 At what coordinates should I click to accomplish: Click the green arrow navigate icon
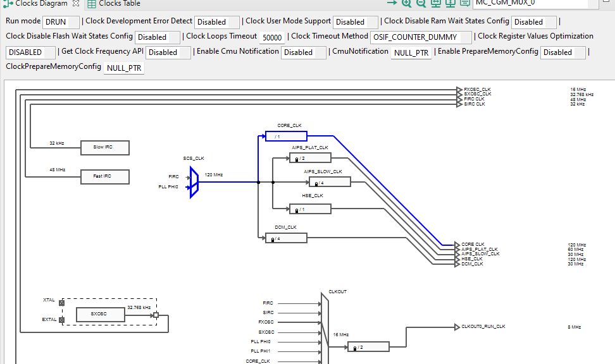392,3
